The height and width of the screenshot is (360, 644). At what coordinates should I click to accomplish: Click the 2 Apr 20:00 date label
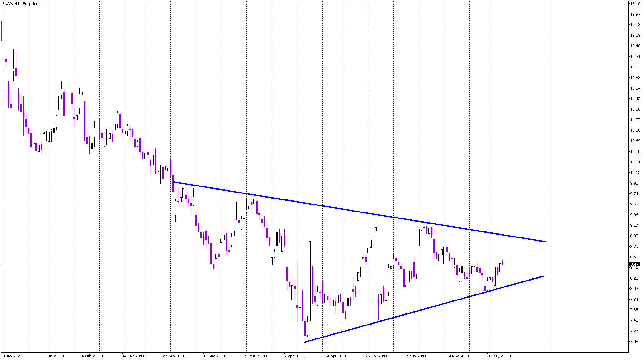click(x=295, y=356)
